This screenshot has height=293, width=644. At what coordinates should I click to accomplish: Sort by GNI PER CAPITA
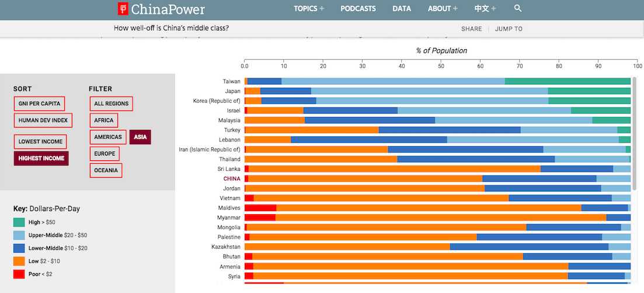[40, 104]
